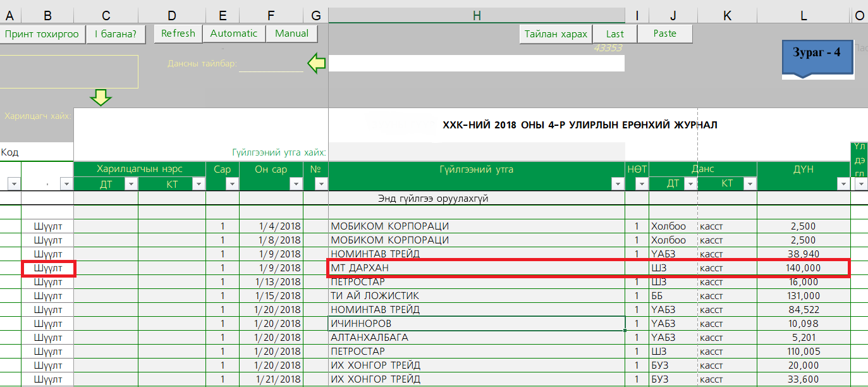Open the НӨТ column filter arrow
Image resolution: width=868 pixels, height=387 pixels.
point(641,184)
